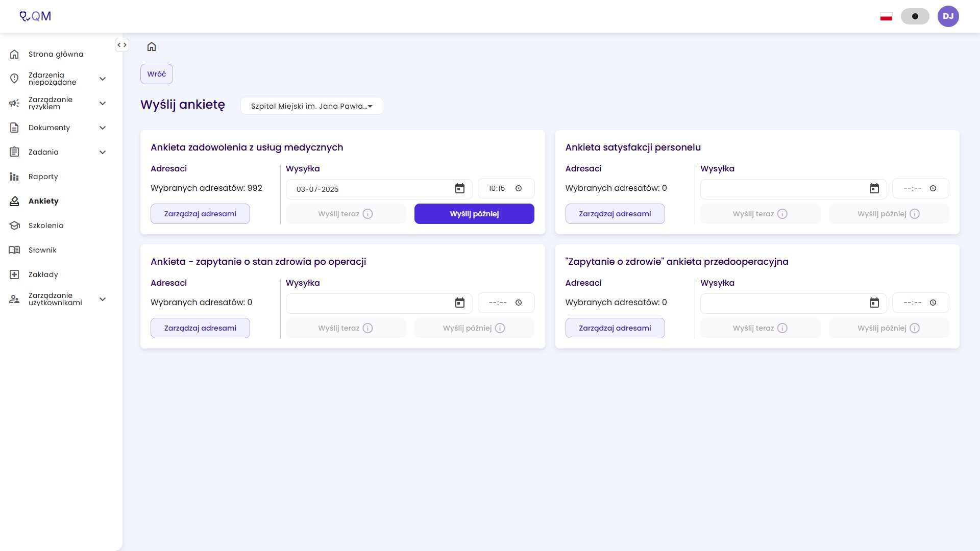Screen dimensions: 980x551
Task: Open calendar icon in preoperative survey card
Action: click(x=874, y=303)
